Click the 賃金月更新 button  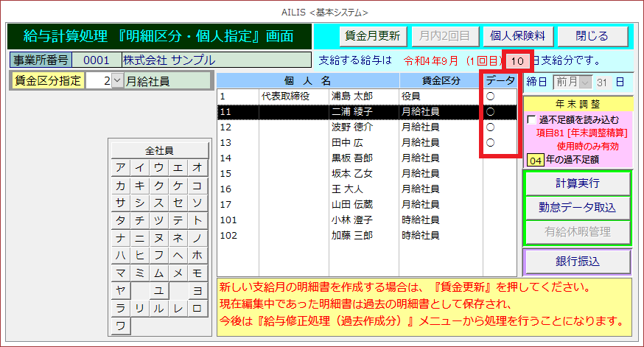pos(373,35)
